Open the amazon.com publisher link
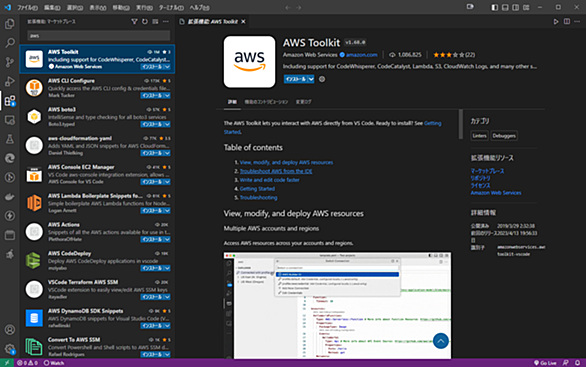 (x=361, y=55)
